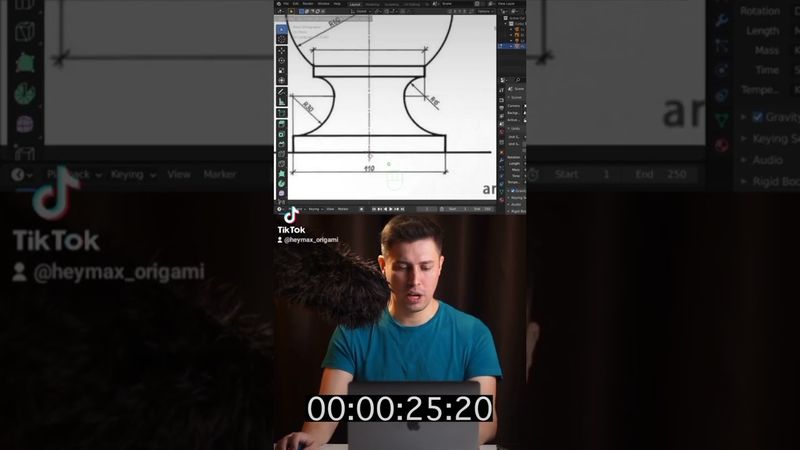Image resolution: width=800 pixels, height=450 pixels.
Task: Switch to the Sculpting workspace tab
Action: (391, 4)
